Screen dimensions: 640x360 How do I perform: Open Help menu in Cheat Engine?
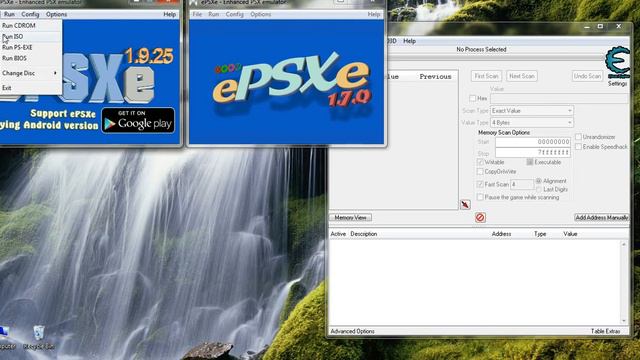[x=409, y=41]
